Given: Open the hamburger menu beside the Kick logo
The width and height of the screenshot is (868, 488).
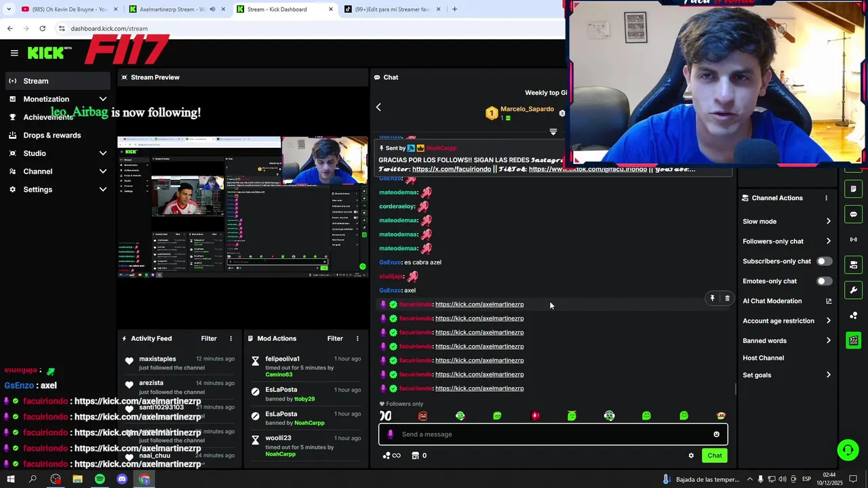Looking at the screenshot, I should (14, 53).
